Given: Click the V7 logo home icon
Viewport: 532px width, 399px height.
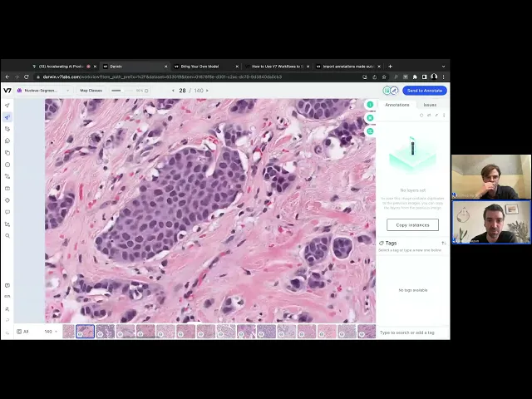Looking at the screenshot, I should click(7, 91).
